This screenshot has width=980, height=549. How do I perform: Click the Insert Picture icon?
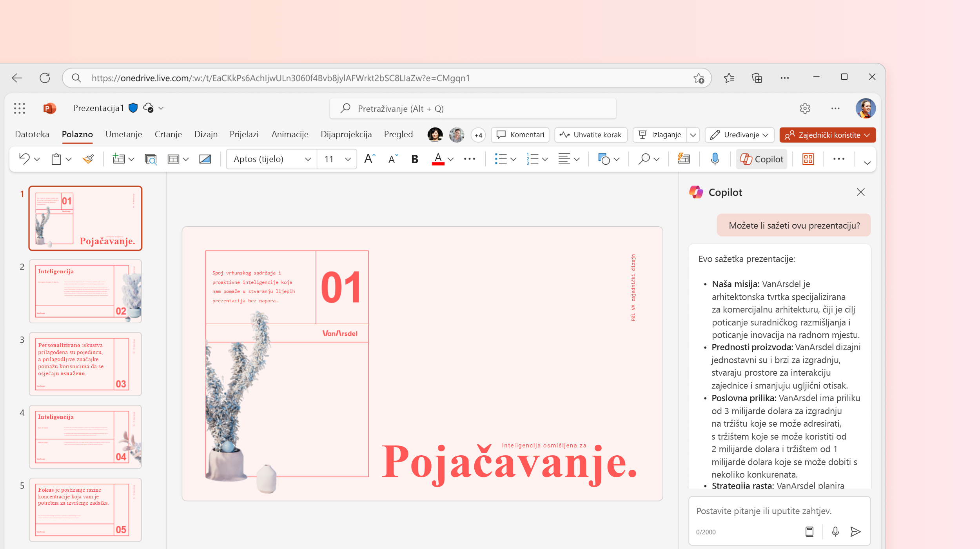(x=205, y=159)
